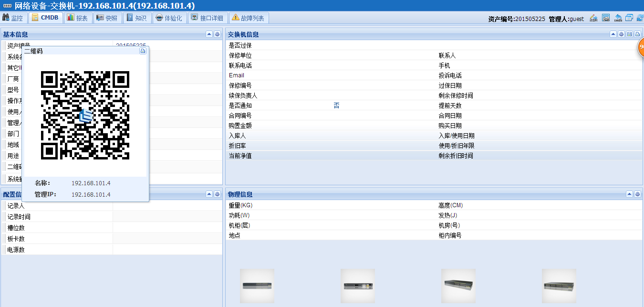The image size is (644, 307).
Task: Click the 板卡数 row in 配置信息
Action: 112,239
